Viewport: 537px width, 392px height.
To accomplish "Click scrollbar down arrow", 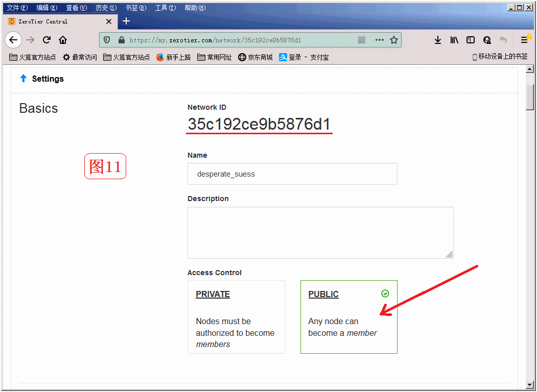I will tap(530, 385).
